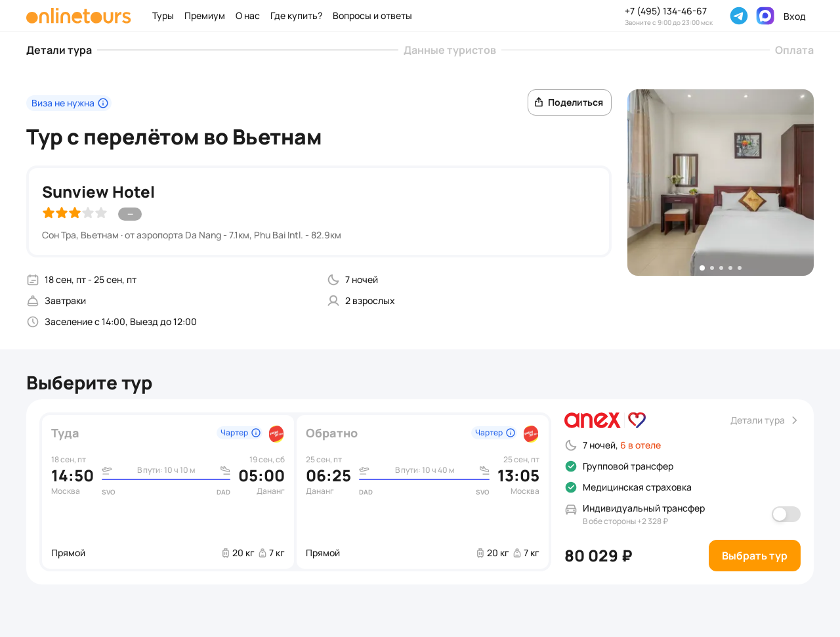
Task: Click the 14:50 departure time
Action: (x=72, y=476)
